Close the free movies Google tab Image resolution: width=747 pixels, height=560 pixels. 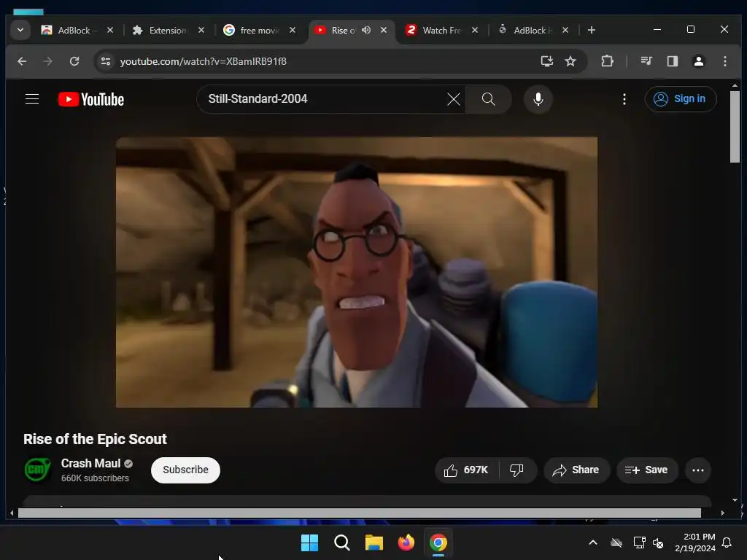pos(292,30)
